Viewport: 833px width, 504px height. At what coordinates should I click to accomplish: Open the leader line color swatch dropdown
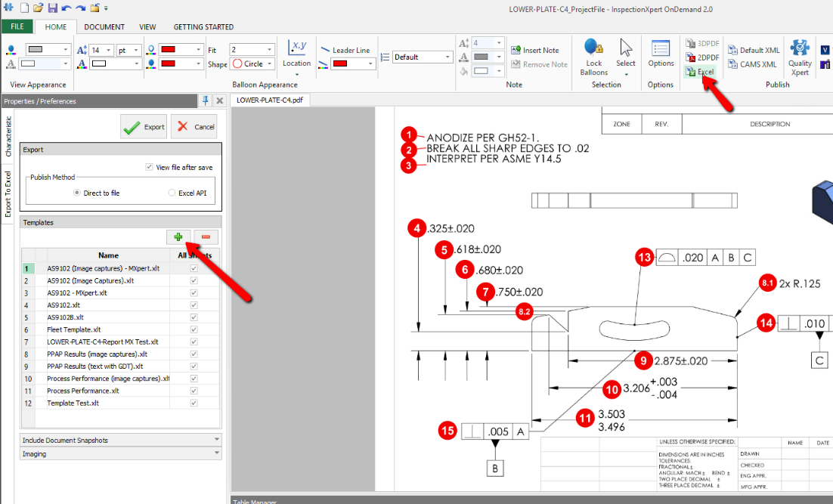click(x=370, y=63)
